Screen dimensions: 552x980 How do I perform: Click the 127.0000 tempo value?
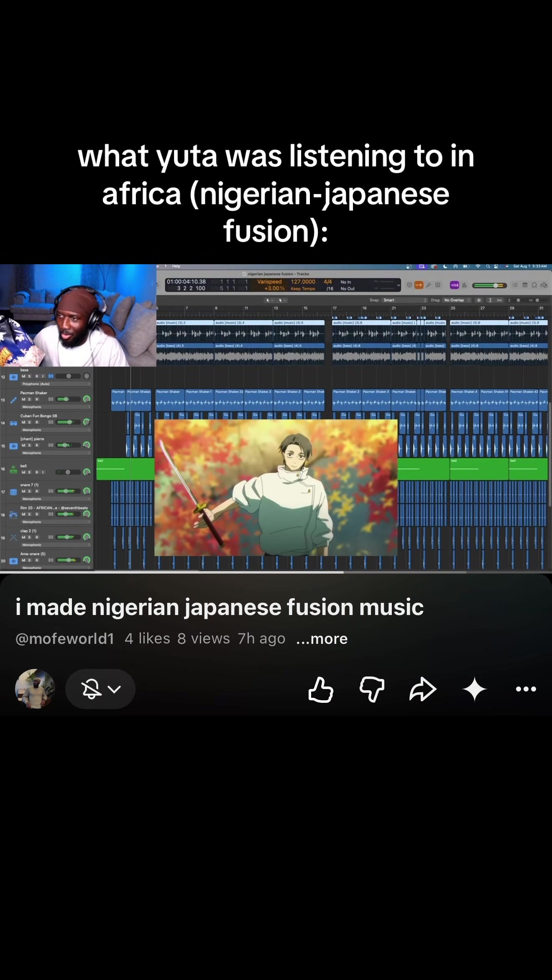(303, 282)
